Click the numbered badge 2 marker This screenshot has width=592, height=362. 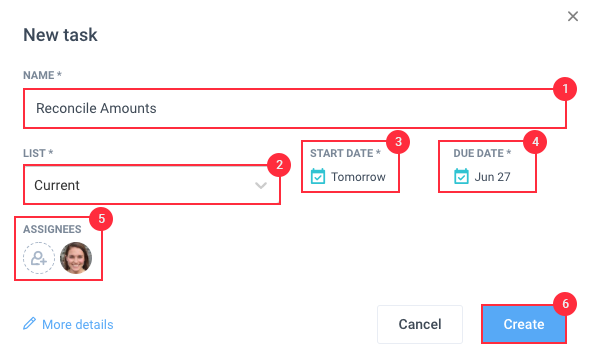pos(279,165)
